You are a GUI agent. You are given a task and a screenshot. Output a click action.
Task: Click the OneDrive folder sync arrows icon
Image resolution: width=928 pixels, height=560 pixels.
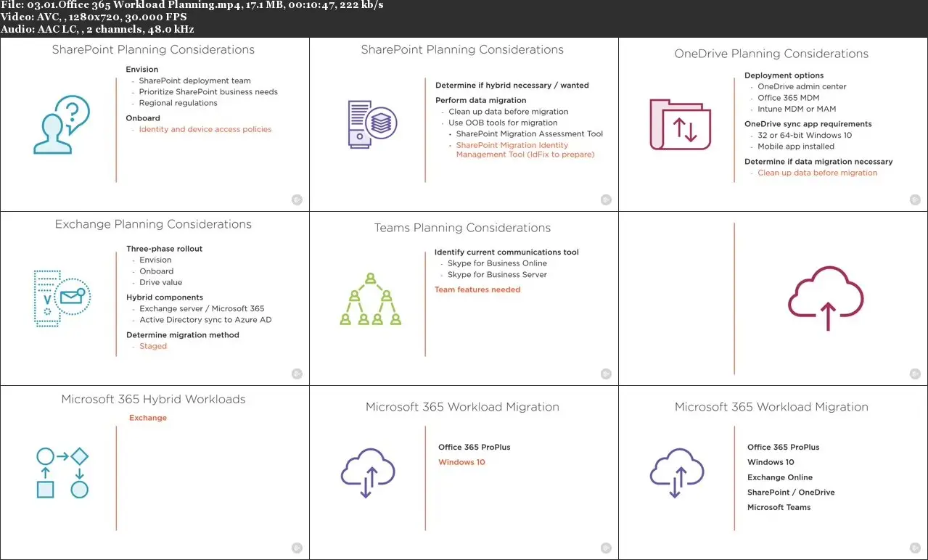680,125
